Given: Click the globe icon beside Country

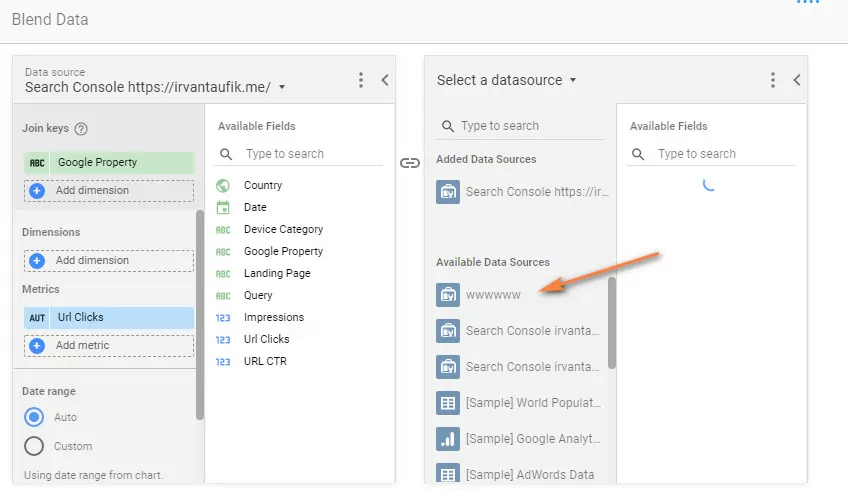Looking at the screenshot, I should [x=223, y=186].
